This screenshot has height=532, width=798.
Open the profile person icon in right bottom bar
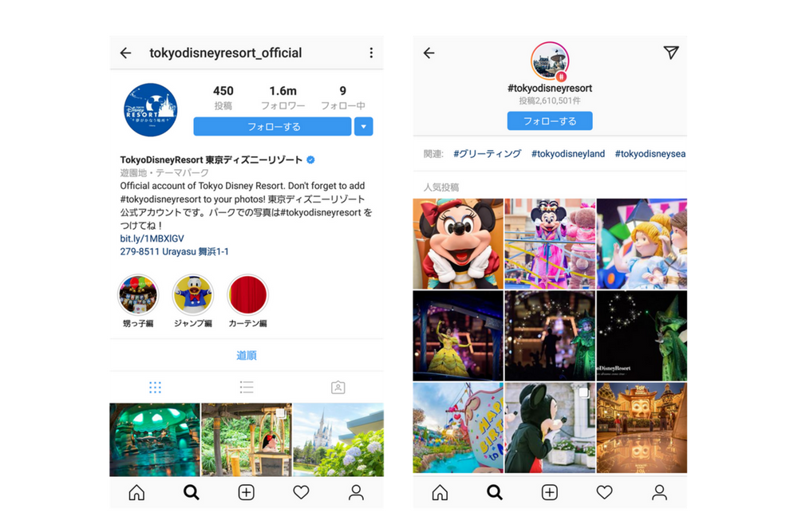click(x=659, y=492)
